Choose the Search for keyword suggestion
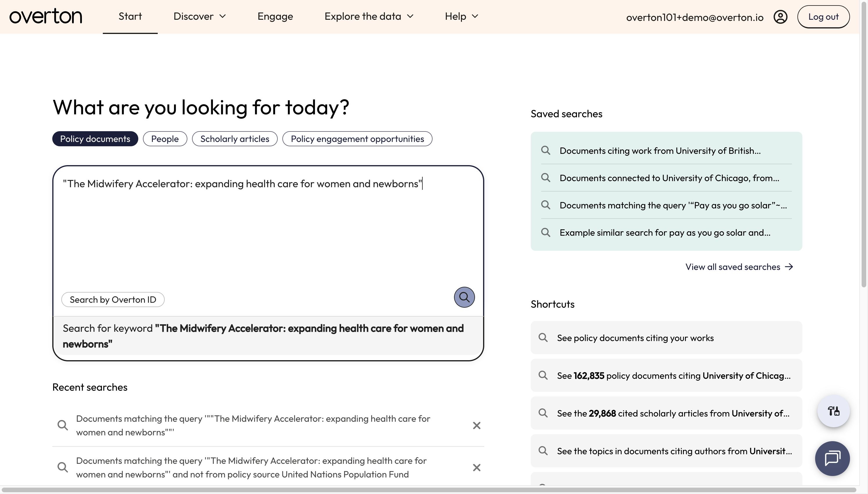This screenshot has width=868, height=494. tap(268, 336)
